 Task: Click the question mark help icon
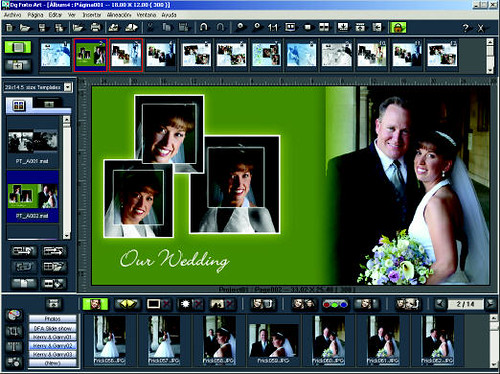465,28
